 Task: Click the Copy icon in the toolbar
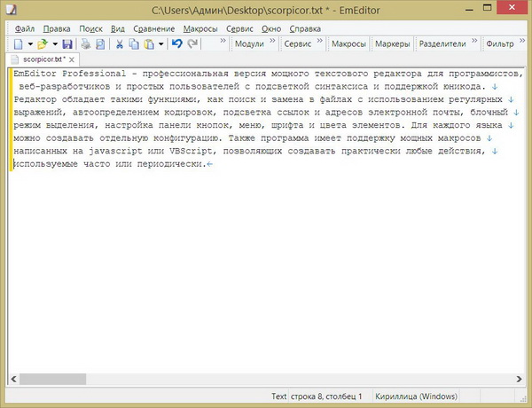tap(134, 43)
